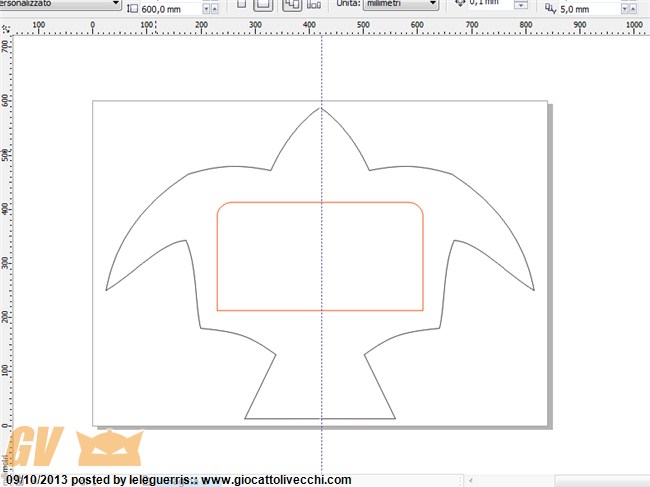The image size is (650, 487).
Task: Click the nudge offset icon
Action: pos(459,4)
